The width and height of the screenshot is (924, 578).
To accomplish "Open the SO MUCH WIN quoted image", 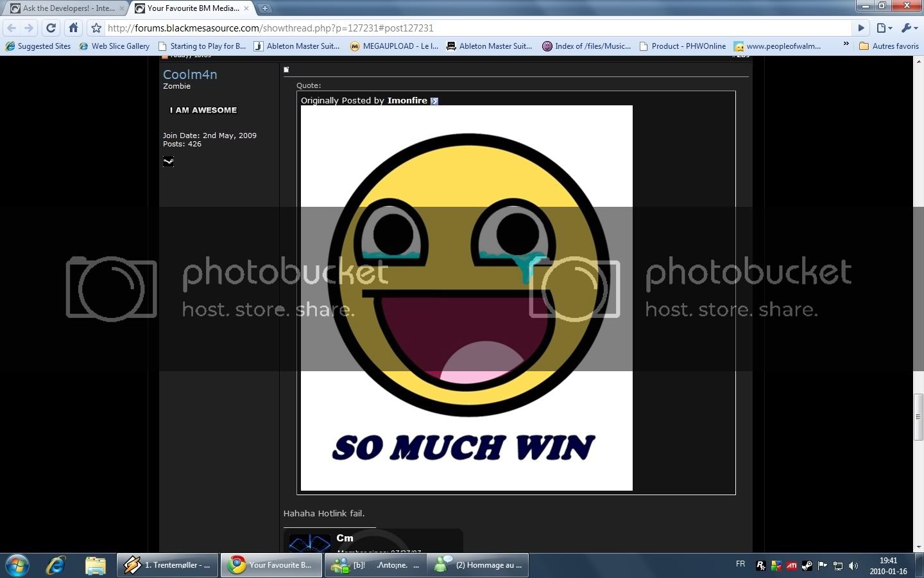I will (x=466, y=298).
